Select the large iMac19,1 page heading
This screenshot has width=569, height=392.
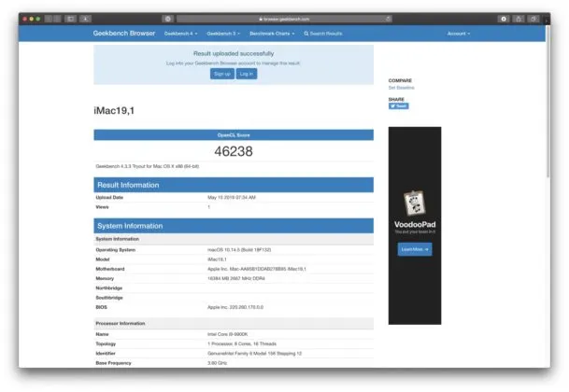(114, 111)
